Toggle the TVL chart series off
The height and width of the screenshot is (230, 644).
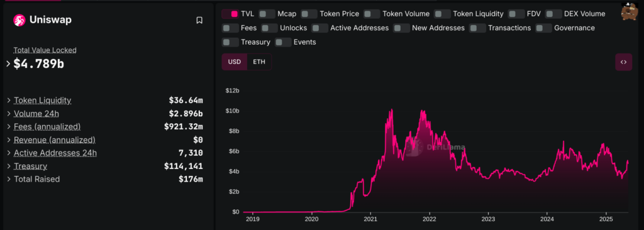230,14
